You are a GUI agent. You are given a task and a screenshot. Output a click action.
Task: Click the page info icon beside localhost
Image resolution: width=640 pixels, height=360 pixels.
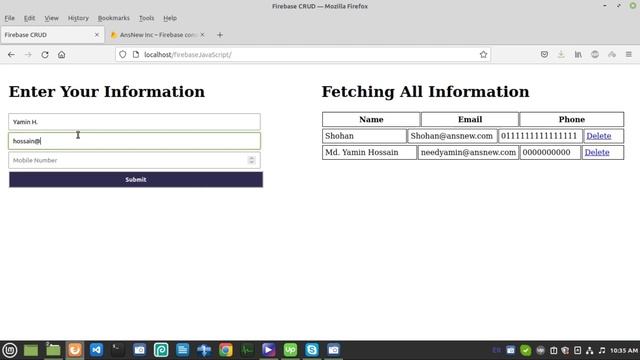[x=136, y=54]
